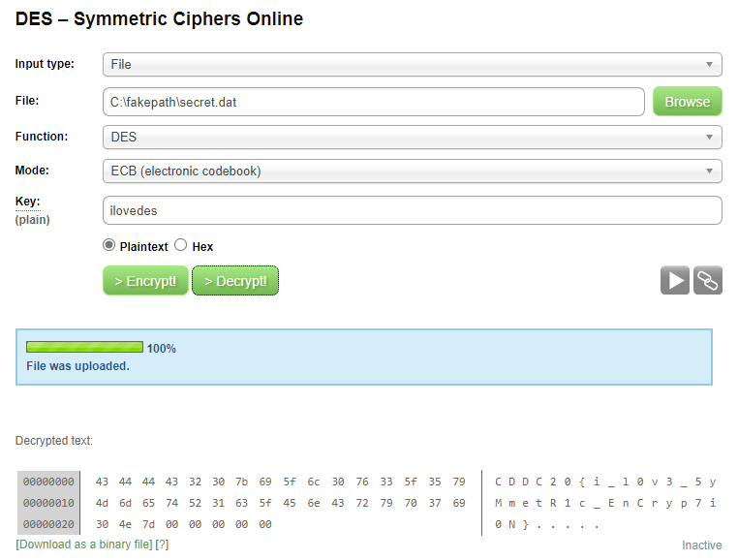The width and height of the screenshot is (738, 560).
Task: Click the Encrypt! button
Action: (x=145, y=281)
